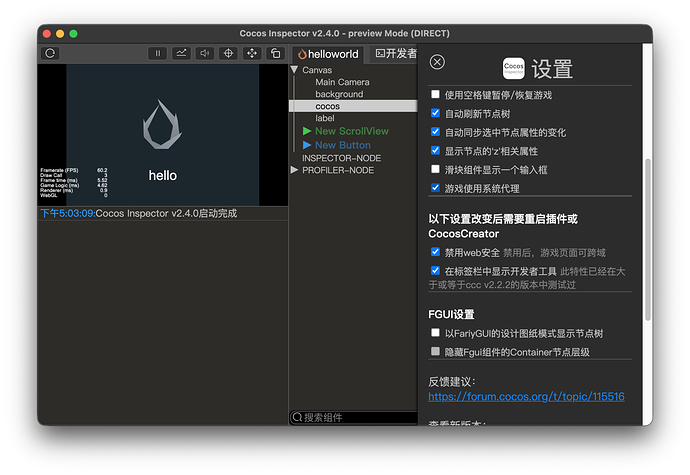This screenshot has width=690, height=475.
Task: Select the cocos node row
Action: pyautogui.click(x=353, y=106)
